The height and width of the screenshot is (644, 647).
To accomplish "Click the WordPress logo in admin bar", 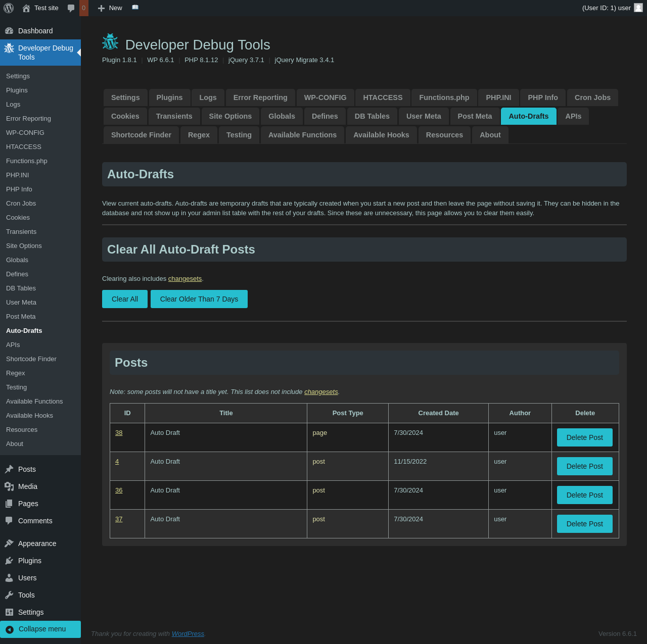I will [x=9, y=8].
